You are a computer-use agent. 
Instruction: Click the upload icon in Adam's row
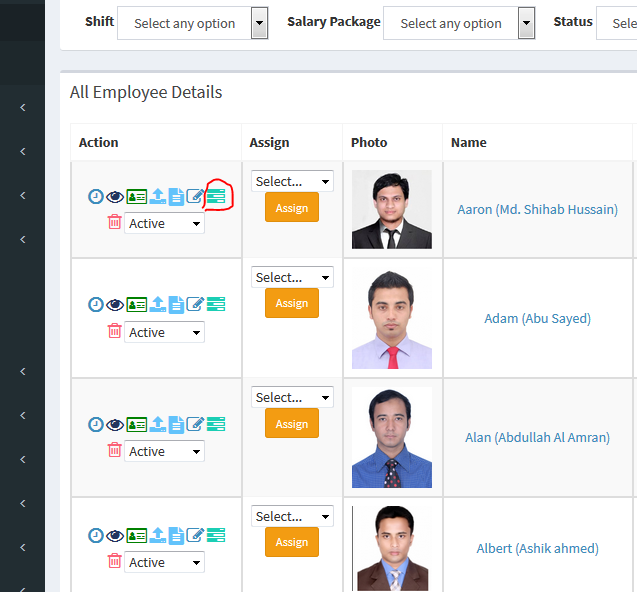157,304
